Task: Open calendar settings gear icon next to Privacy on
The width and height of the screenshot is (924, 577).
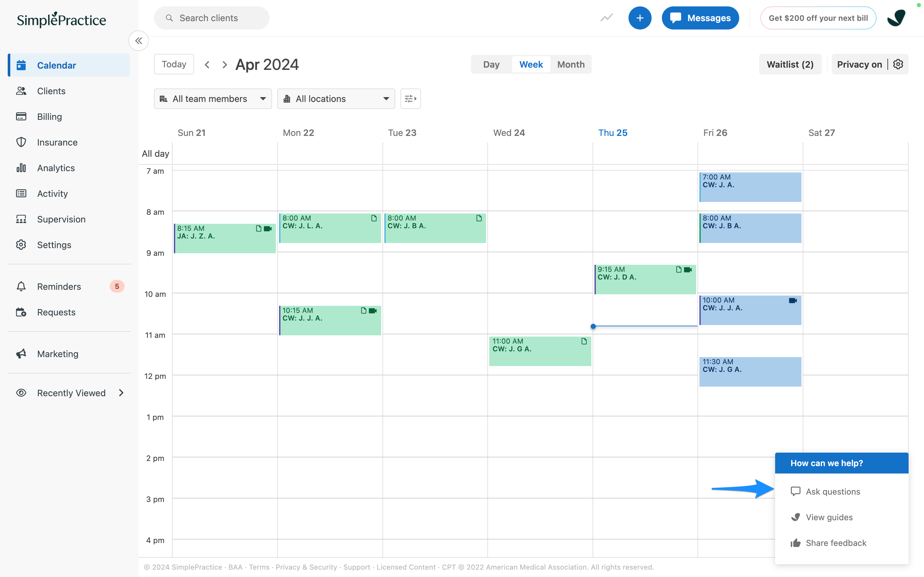Action: click(x=898, y=64)
